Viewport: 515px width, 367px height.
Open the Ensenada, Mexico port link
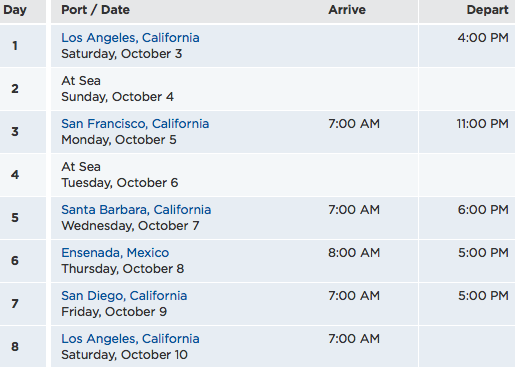115,253
